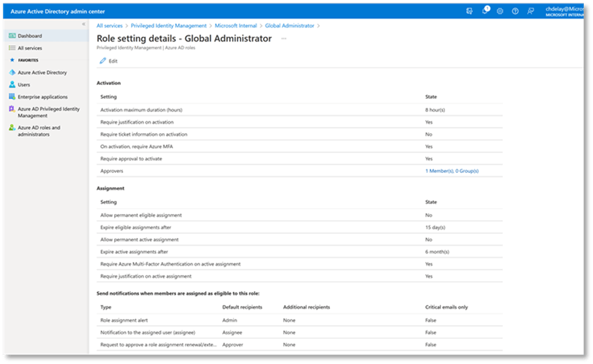Click the help question mark icon

(515, 11)
